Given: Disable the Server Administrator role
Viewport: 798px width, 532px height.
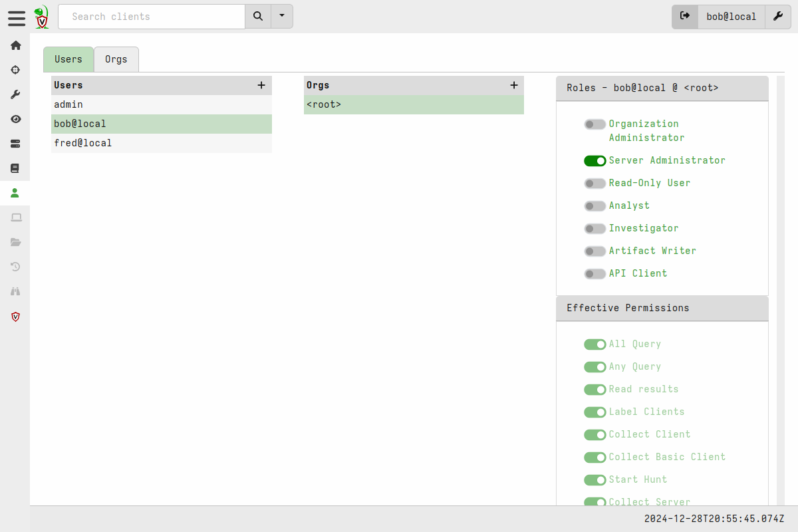Looking at the screenshot, I should (595, 160).
